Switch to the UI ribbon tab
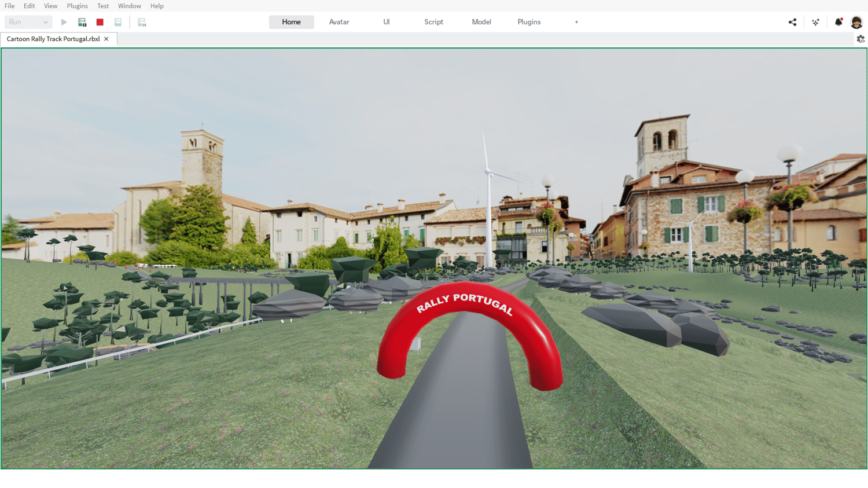868x488 pixels. coord(387,22)
